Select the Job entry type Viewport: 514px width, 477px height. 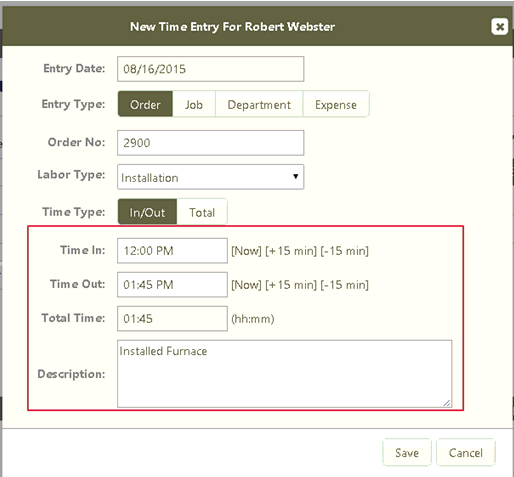(194, 105)
